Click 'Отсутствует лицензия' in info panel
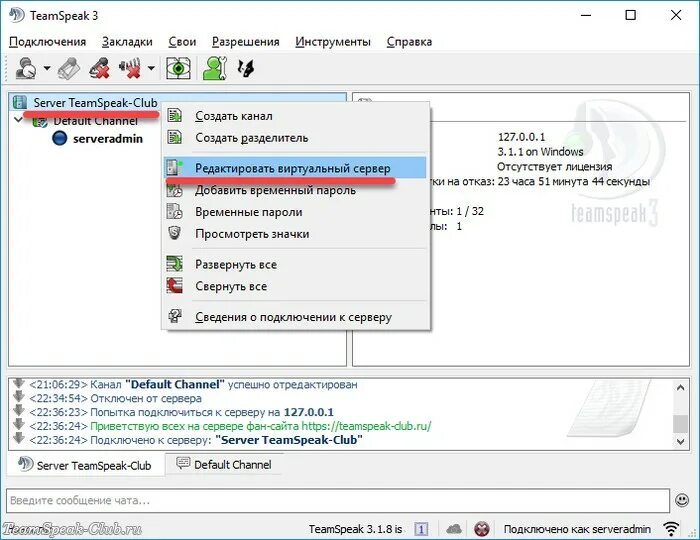This screenshot has height=540, width=700. pyautogui.click(x=554, y=167)
